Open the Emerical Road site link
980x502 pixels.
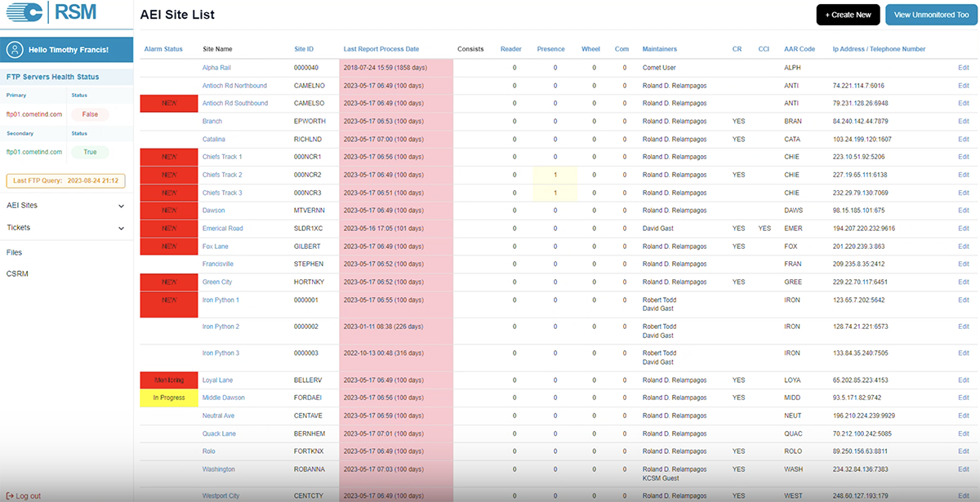tap(222, 229)
